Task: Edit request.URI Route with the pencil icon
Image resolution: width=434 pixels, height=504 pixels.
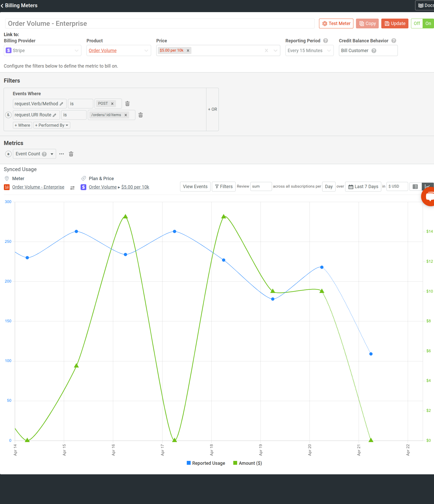Action: (55, 115)
